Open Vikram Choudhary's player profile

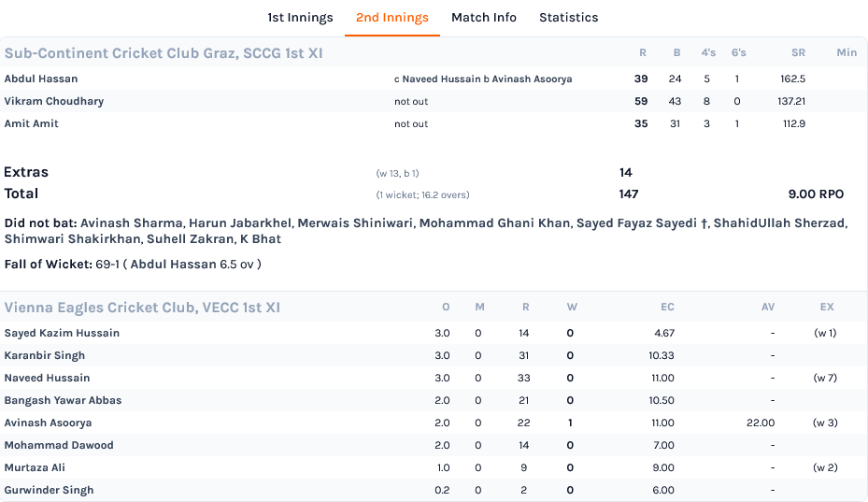(53, 101)
